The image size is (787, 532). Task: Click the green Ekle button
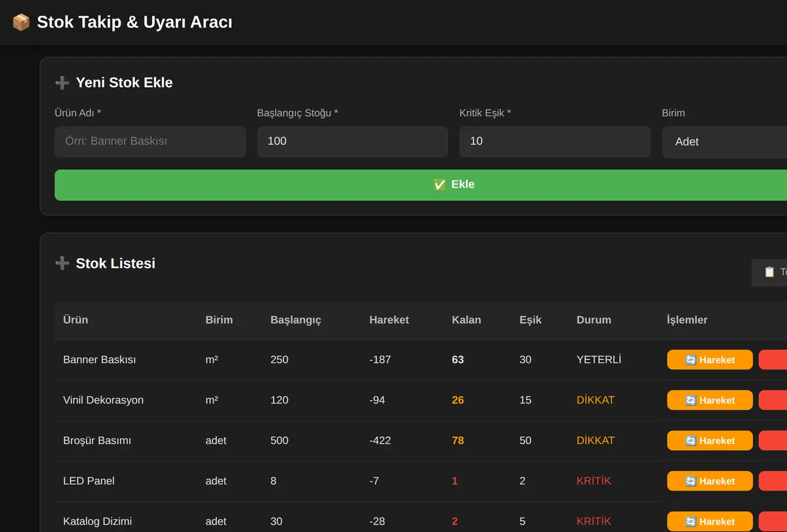pyautogui.click(x=420, y=185)
